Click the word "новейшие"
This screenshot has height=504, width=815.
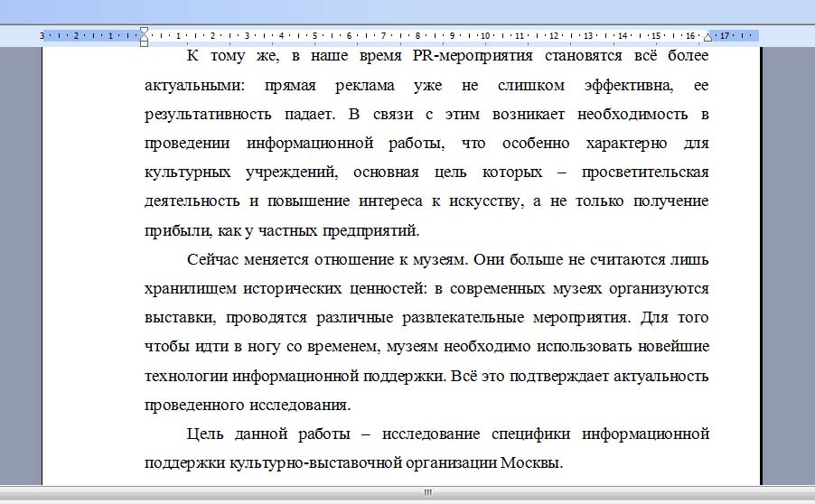(673, 347)
